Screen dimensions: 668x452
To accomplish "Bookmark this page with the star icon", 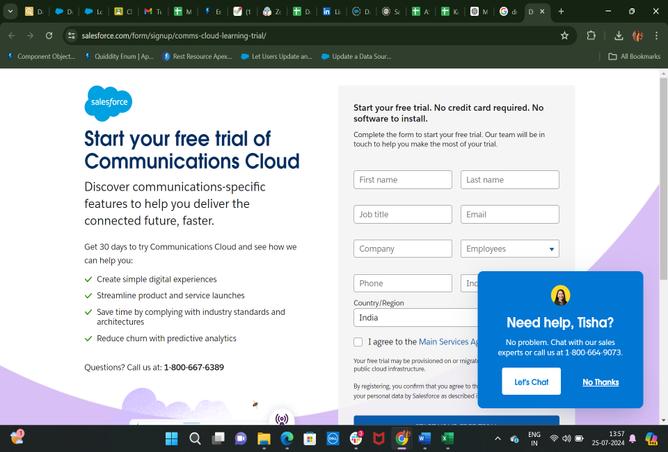I will [x=564, y=36].
